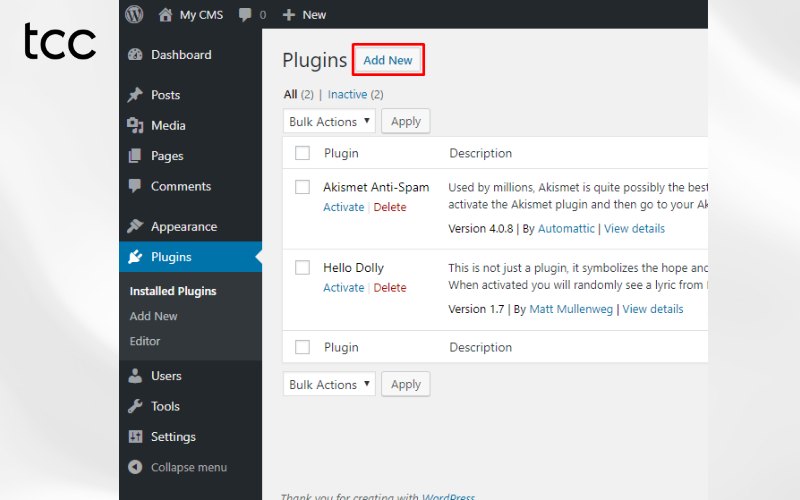800x500 pixels.
Task: Select the Plugins menu item
Action: 171,257
